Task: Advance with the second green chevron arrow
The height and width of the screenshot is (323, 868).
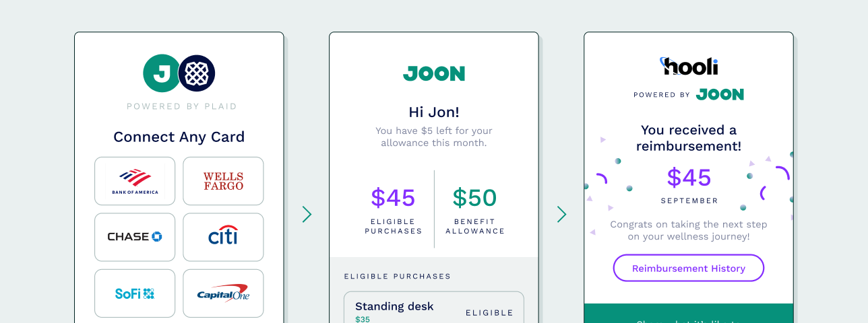Action: coord(561,214)
